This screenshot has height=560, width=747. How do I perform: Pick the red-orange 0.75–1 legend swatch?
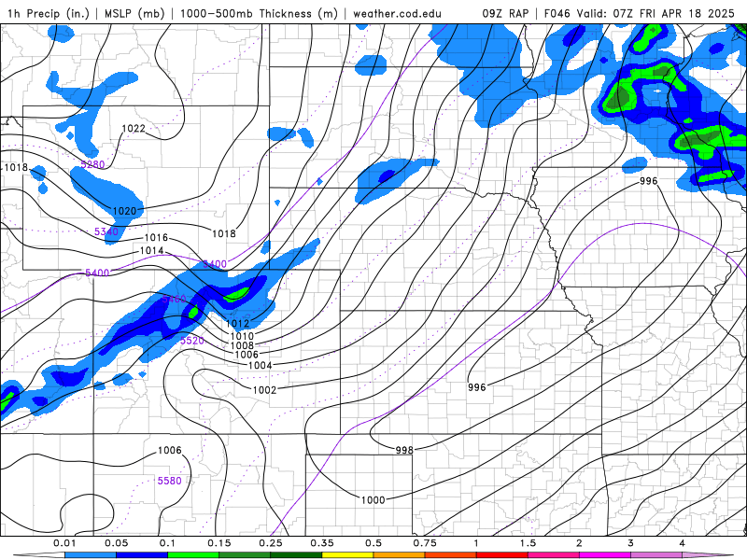[451, 555]
